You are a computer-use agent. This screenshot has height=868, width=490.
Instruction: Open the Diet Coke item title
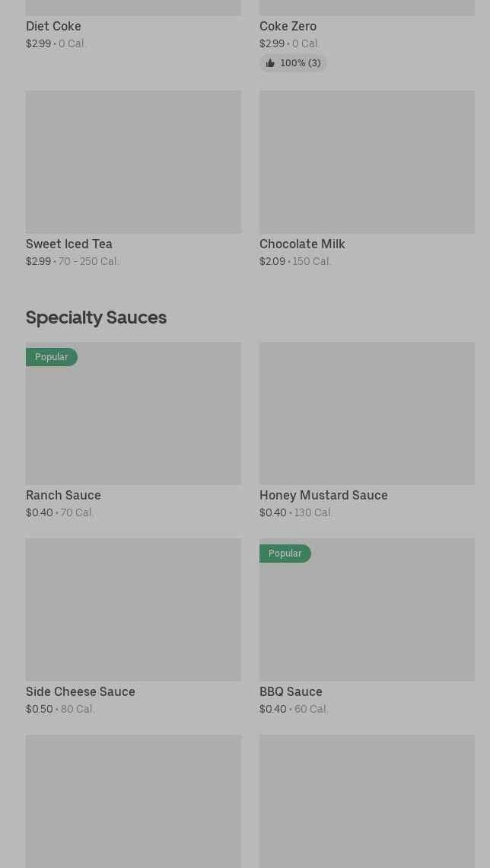click(x=53, y=27)
